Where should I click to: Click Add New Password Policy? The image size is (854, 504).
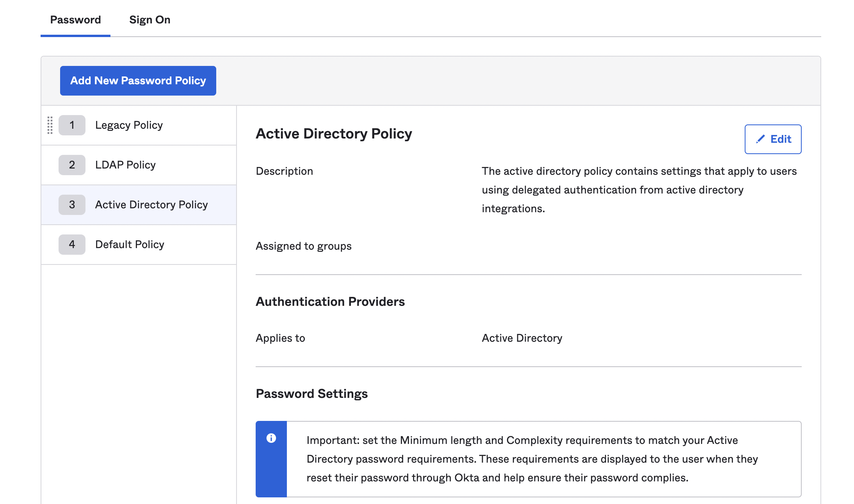pos(138,80)
